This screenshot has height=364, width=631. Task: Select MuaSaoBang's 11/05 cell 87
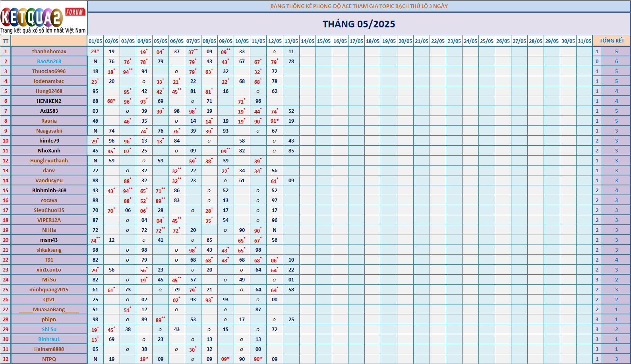[258, 309]
